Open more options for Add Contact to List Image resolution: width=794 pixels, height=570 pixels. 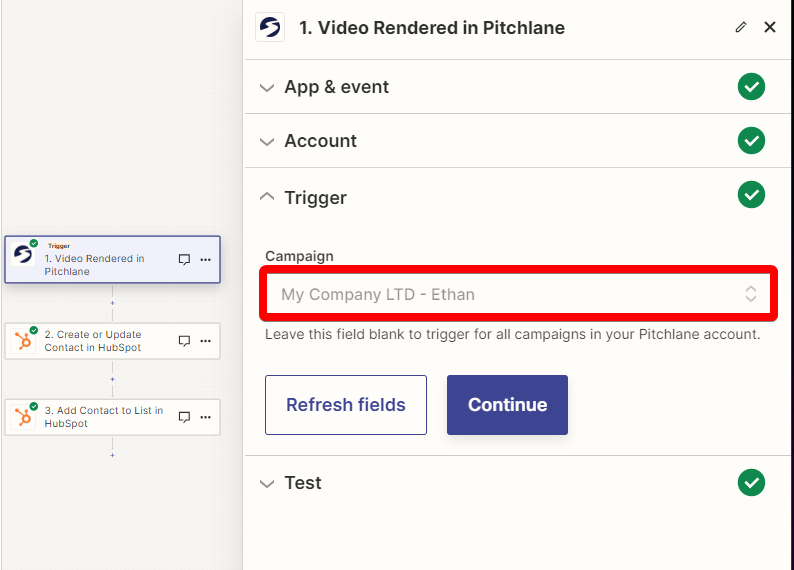coord(206,417)
